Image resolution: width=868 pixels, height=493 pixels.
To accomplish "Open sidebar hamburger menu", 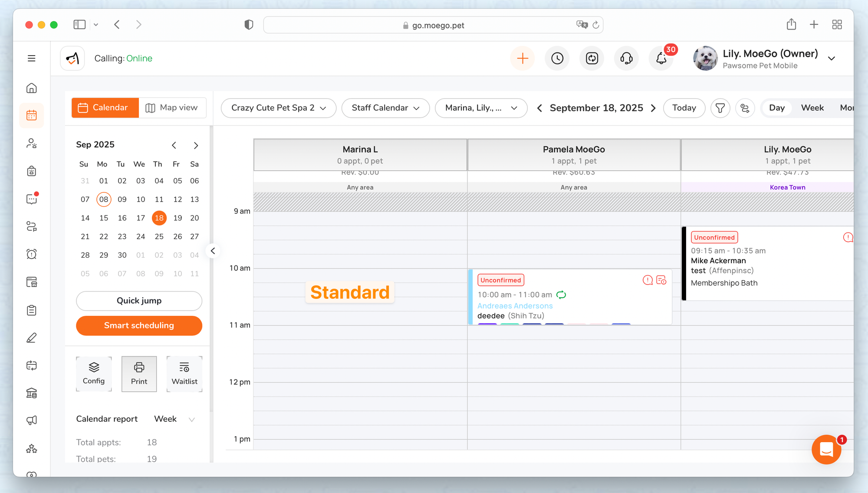I will coord(32,58).
